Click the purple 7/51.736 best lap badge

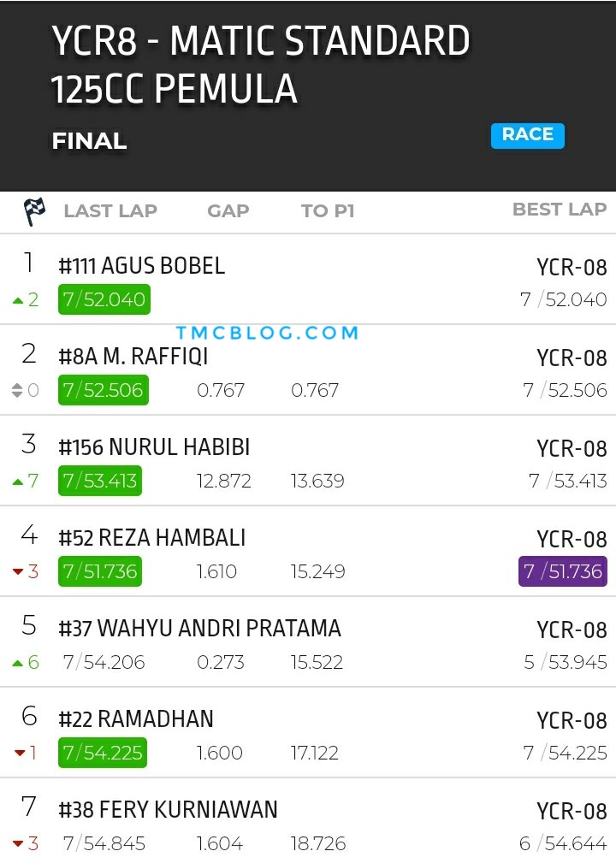pos(563,571)
